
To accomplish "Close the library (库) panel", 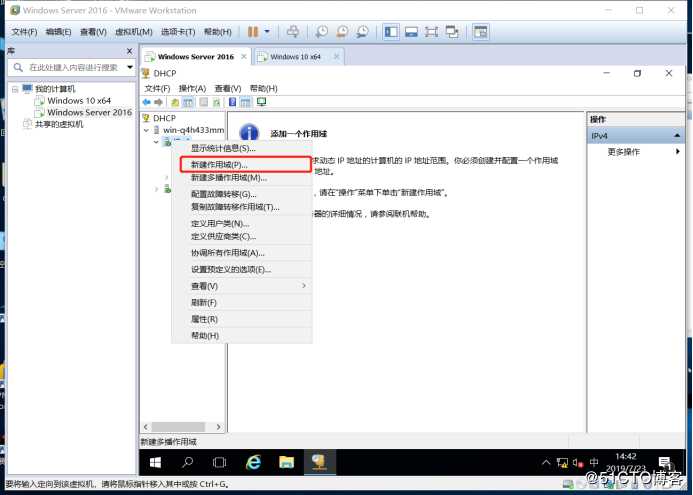I will 129,51.
